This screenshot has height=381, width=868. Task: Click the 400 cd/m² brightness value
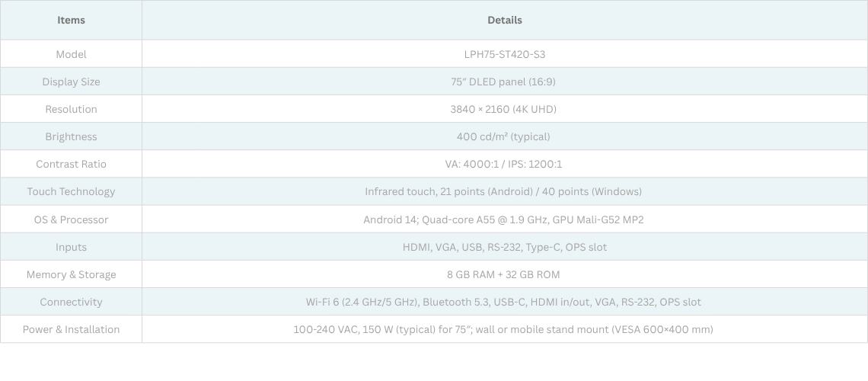[x=504, y=136]
